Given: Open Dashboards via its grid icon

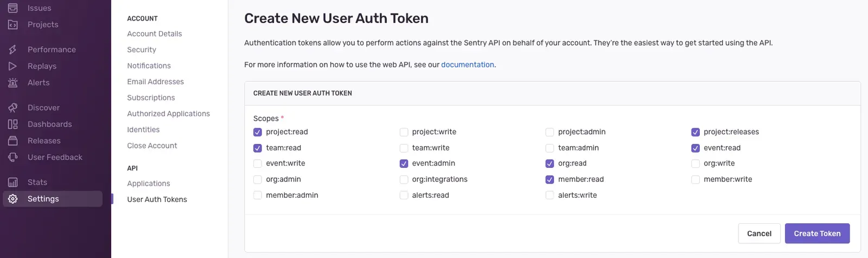Looking at the screenshot, I should (13, 124).
